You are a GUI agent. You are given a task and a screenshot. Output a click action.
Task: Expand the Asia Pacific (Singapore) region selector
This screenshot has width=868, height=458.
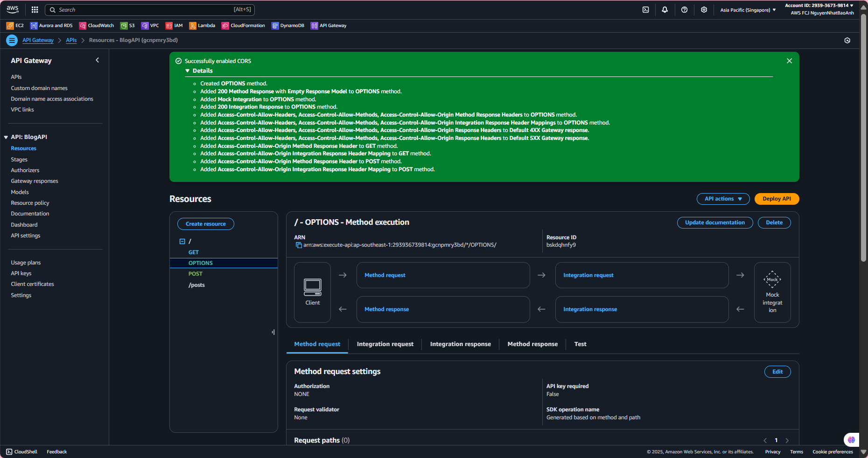748,10
